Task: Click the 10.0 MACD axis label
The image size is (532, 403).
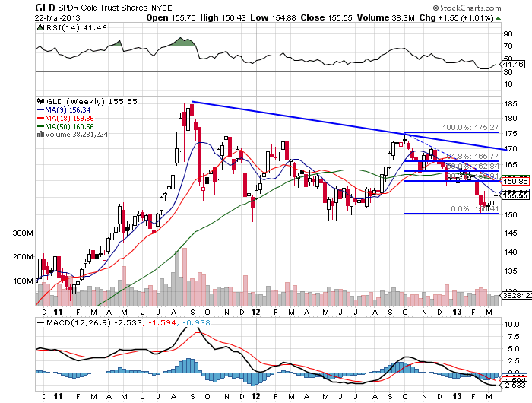Action: (511, 324)
